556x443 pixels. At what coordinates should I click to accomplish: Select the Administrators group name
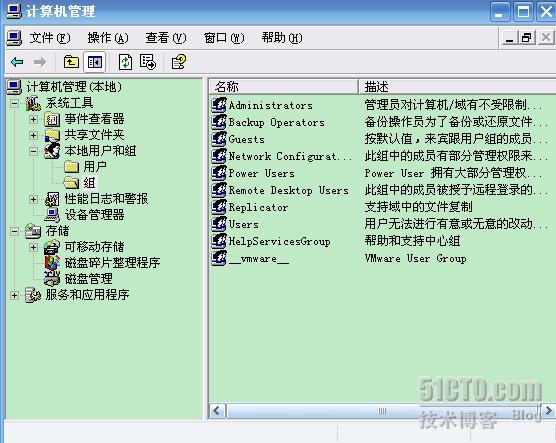coord(271,105)
